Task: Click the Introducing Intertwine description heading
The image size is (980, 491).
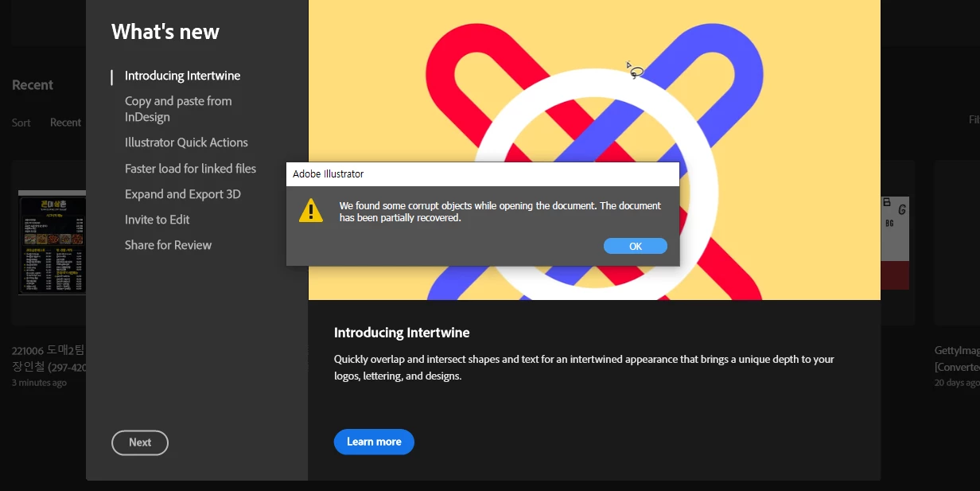Action: click(x=402, y=333)
